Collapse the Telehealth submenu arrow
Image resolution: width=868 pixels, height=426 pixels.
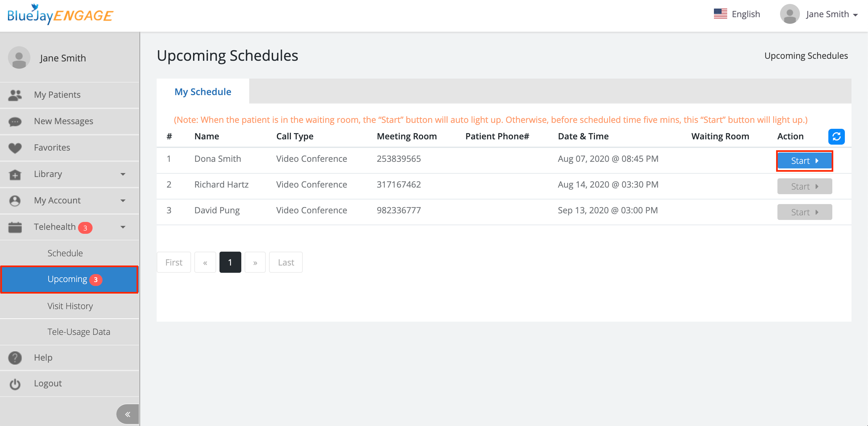click(123, 227)
